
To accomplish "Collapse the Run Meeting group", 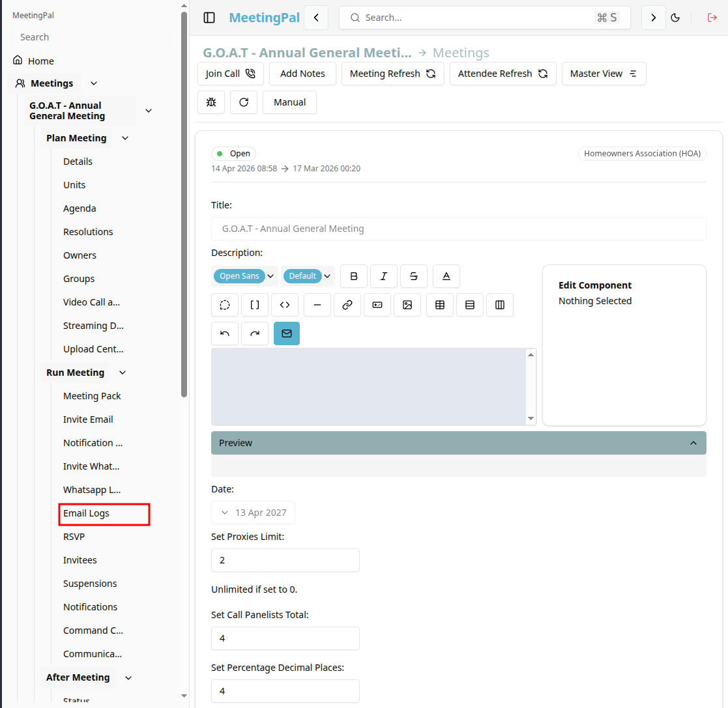I will pyautogui.click(x=123, y=373).
